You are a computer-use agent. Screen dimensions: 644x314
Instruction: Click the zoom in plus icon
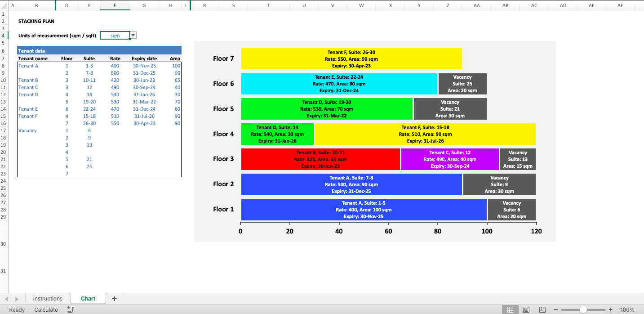[x=610, y=310]
